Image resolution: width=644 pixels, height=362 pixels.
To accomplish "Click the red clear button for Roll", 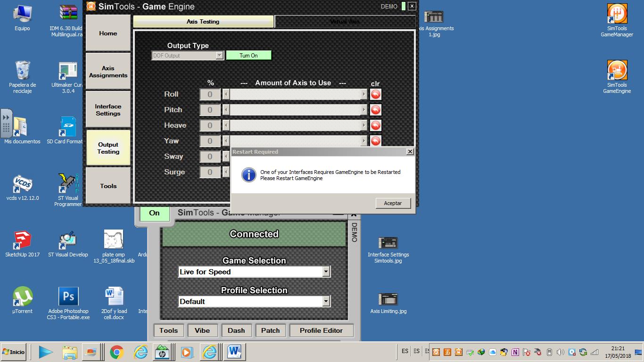I will [x=375, y=94].
